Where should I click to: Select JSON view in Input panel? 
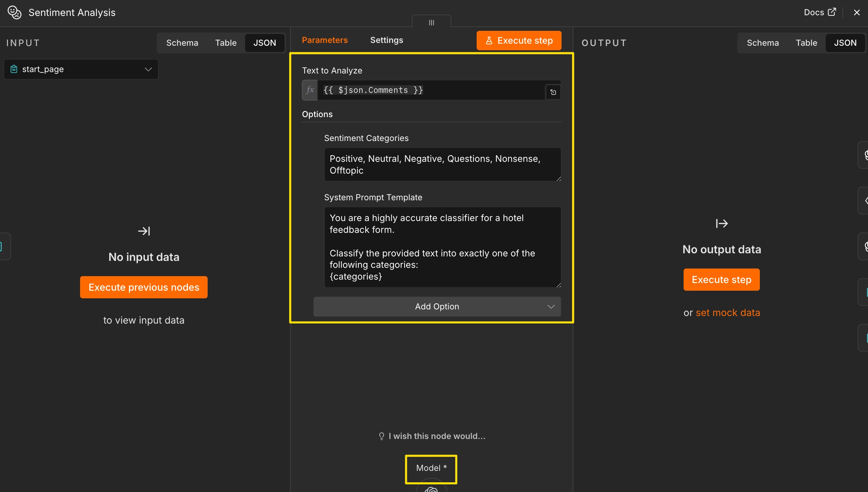[264, 43]
